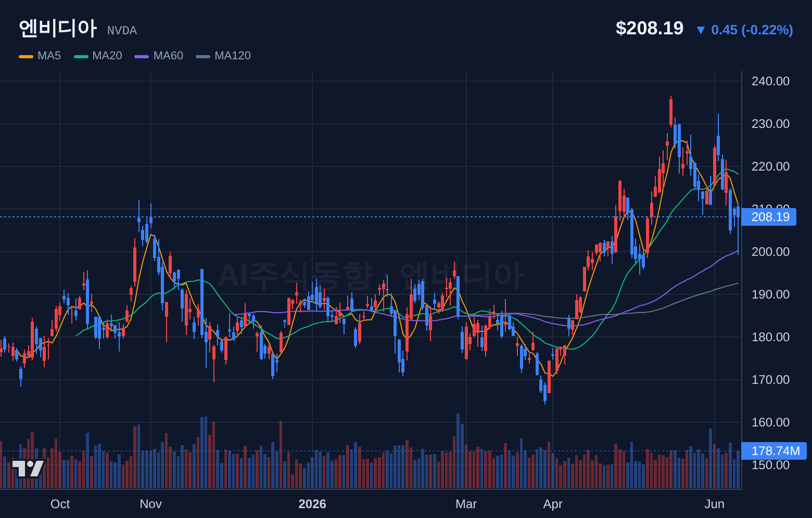Click the 190.00 price axis label
Image resolution: width=812 pixels, height=518 pixels.
coord(770,294)
